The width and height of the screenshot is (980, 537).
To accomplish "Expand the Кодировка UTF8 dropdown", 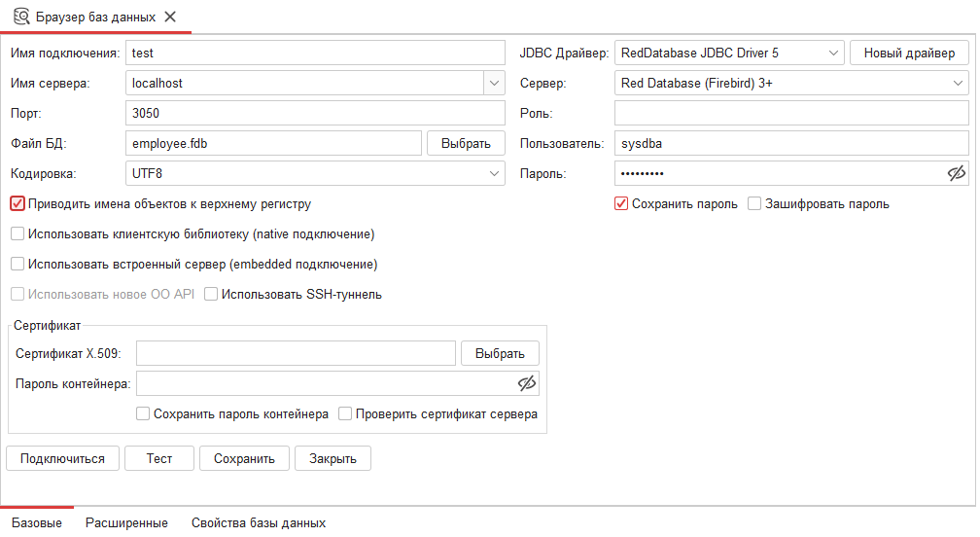I will click(494, 174).
